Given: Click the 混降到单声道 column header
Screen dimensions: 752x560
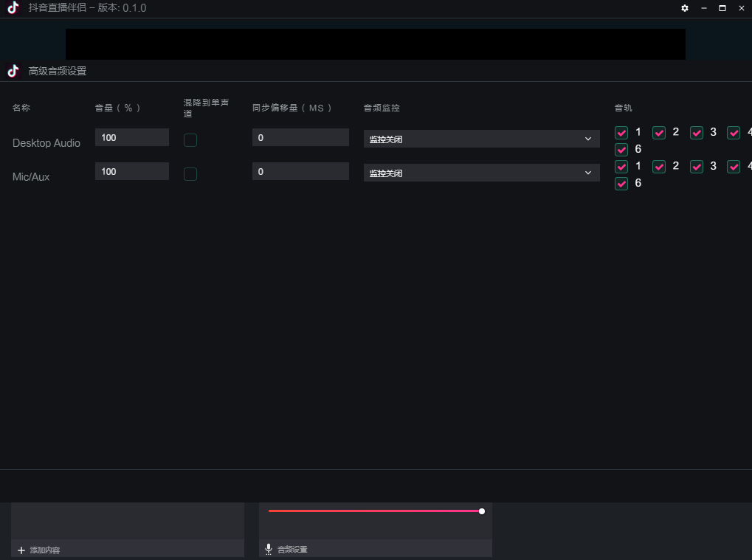Looking at the screenshot, I should coord(206,108).
